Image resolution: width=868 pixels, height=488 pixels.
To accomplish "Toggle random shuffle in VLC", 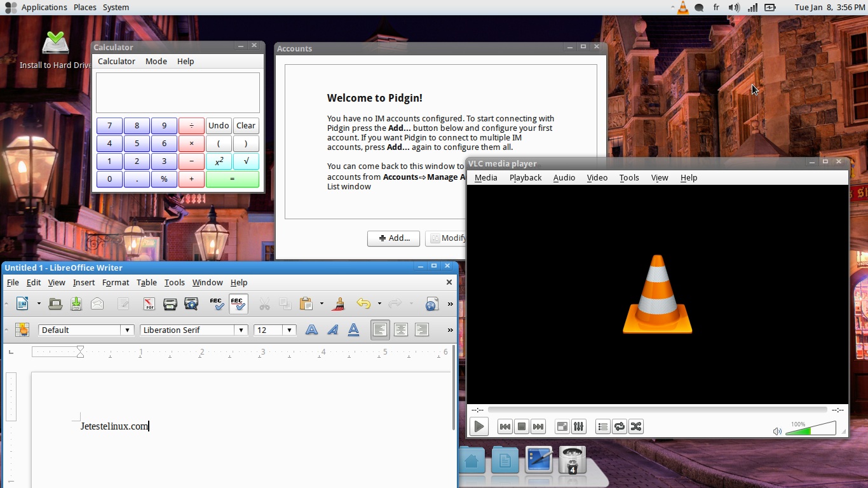I will click(x=636, y=427).
